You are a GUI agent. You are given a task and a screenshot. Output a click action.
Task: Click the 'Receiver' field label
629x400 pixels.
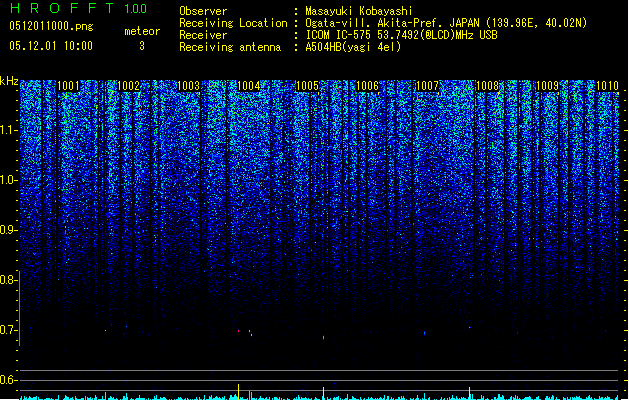tap(203, 35)
